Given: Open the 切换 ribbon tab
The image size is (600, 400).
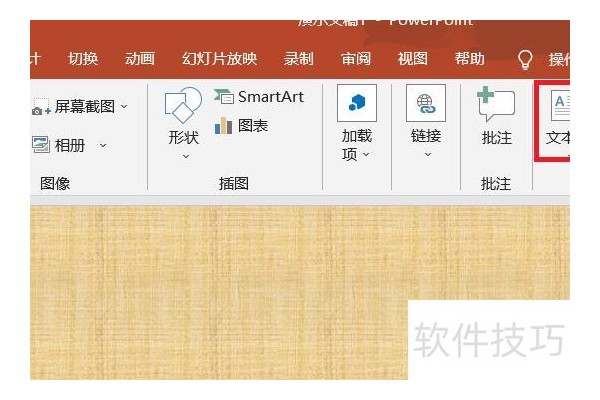Looking at the screenshot, I should tap(83, 59).
